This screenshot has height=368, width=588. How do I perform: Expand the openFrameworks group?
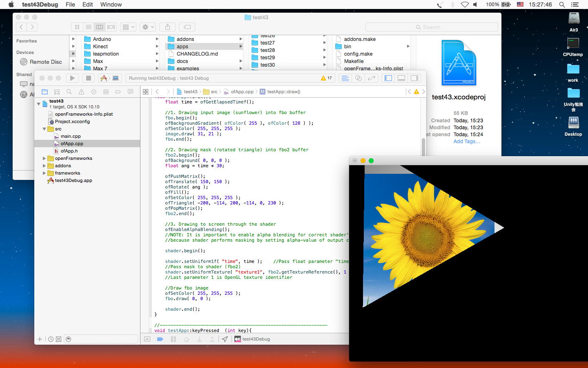pos(44,158)
